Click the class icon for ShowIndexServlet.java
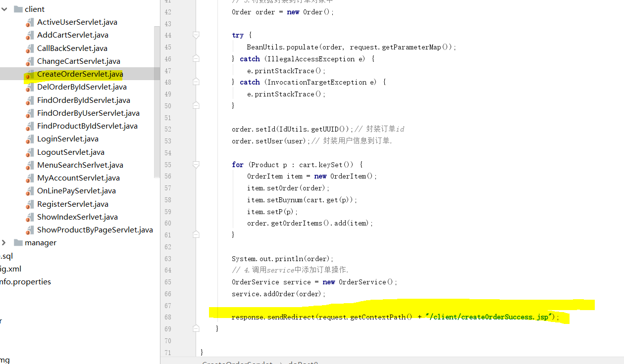624x364 pixels. point(29,217)
